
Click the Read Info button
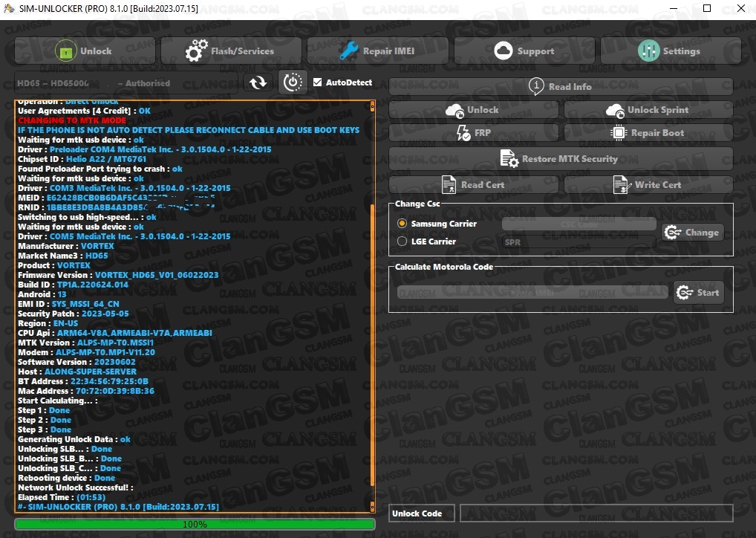(x=561, y=86)
